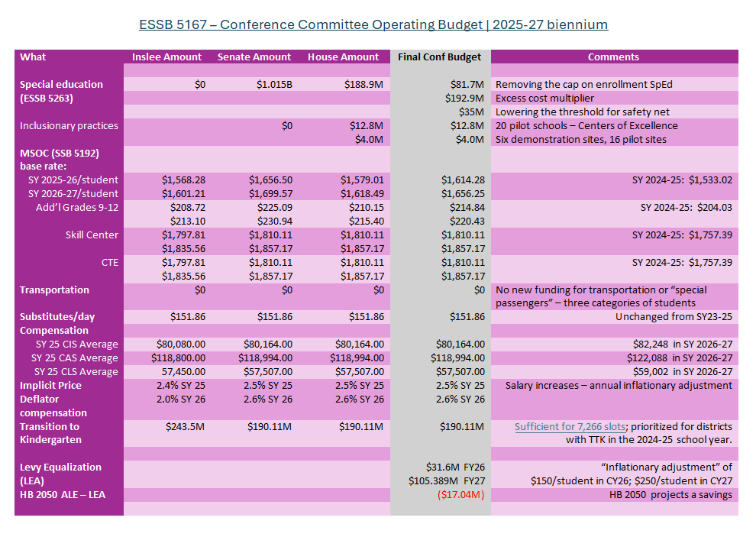Viewport: 756px width, 537px height.
Task: Click the "Inslee Amount" column header
Action: (166, 57)
